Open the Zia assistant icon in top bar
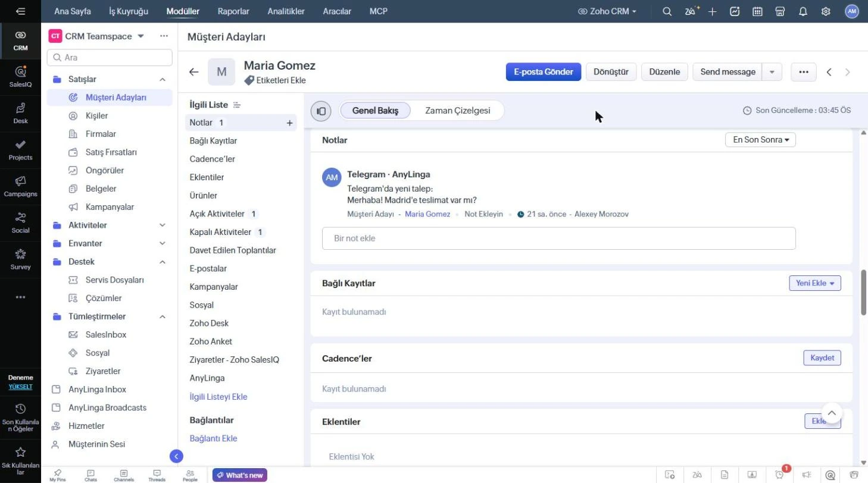The width and height of the screenshot is (868, 483). (692, 11)
